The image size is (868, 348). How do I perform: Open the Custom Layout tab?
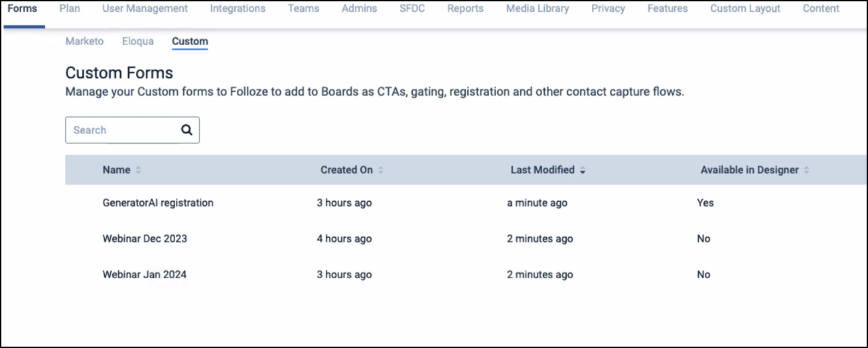pyautogui.click(x=745, y=9)
